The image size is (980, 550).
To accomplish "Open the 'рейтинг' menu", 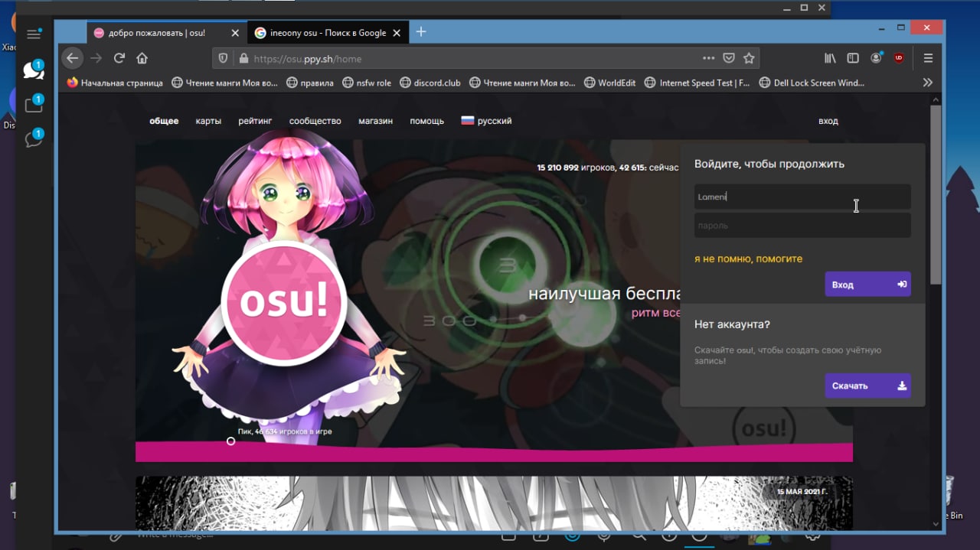I will tap(255, 121).
